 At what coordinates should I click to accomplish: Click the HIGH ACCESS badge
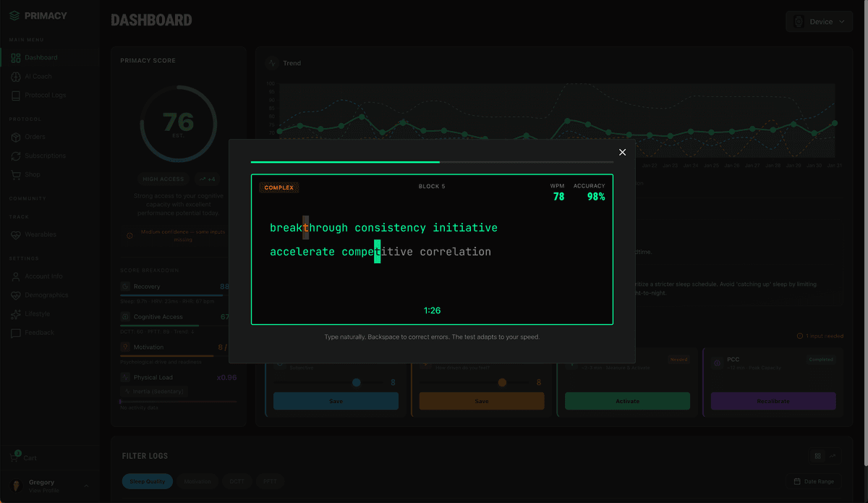point(163,179)
